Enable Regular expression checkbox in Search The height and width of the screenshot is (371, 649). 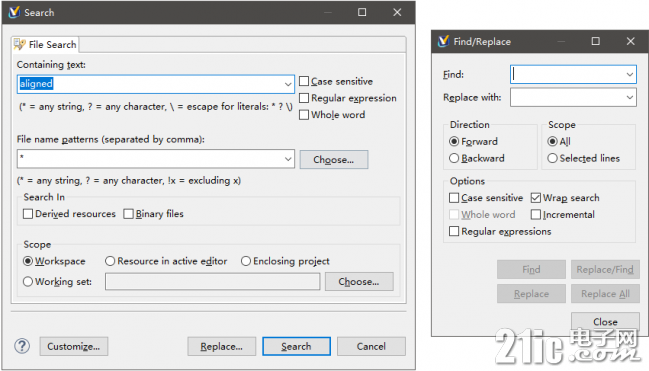pyautogui.click(x=304, y=98)
